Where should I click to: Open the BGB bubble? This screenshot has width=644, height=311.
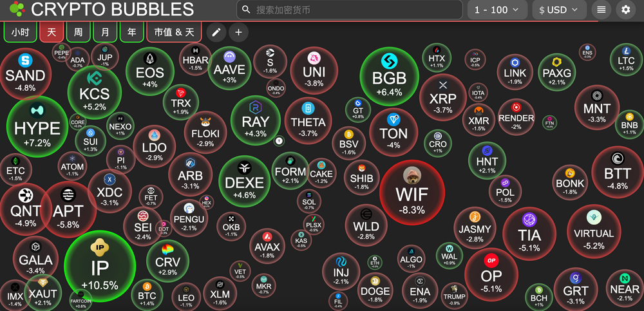point(390,77)
